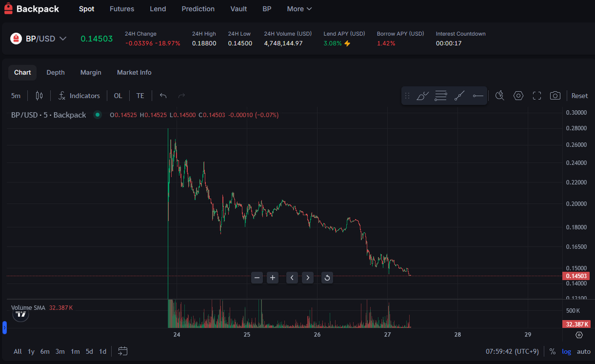Click the undo arrow in chart toolbar
This screenshot has height=364, width=595.
point(163,96)
